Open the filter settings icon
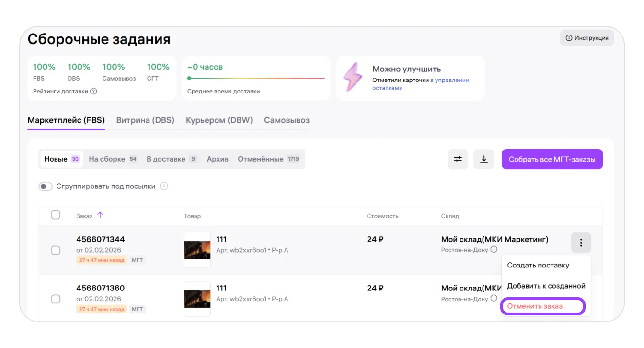The height and width of the screenshot is (348, 644). 458,159
